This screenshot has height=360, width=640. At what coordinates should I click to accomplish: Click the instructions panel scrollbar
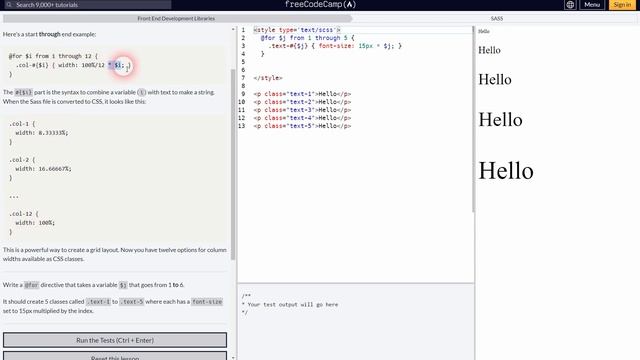tap(233, 163)
